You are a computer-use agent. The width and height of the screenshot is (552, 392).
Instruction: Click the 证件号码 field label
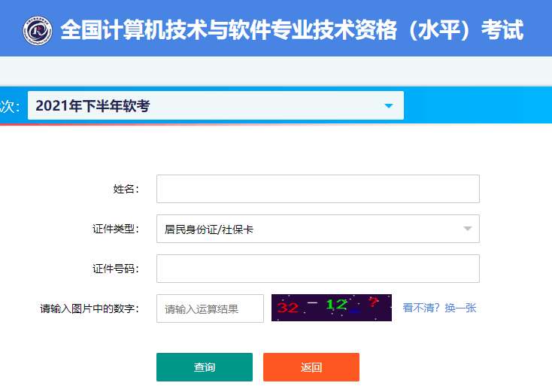click(116, 269)
